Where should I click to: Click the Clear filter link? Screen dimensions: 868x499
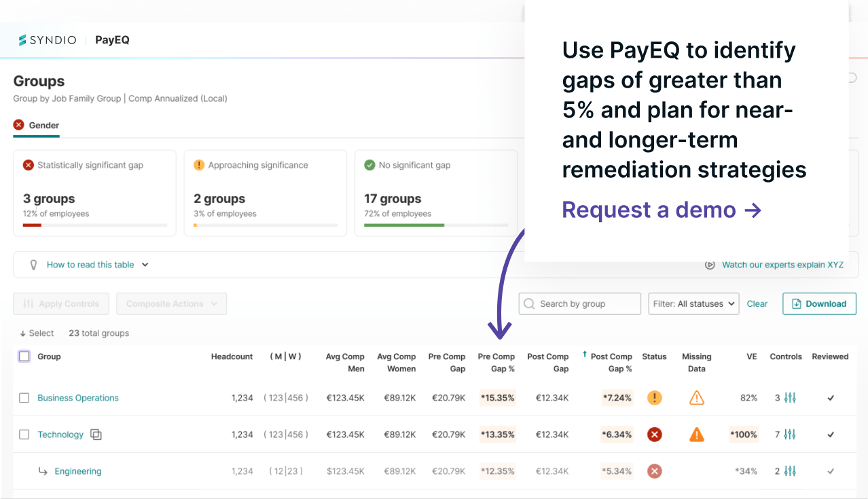(x=757, y=304)
